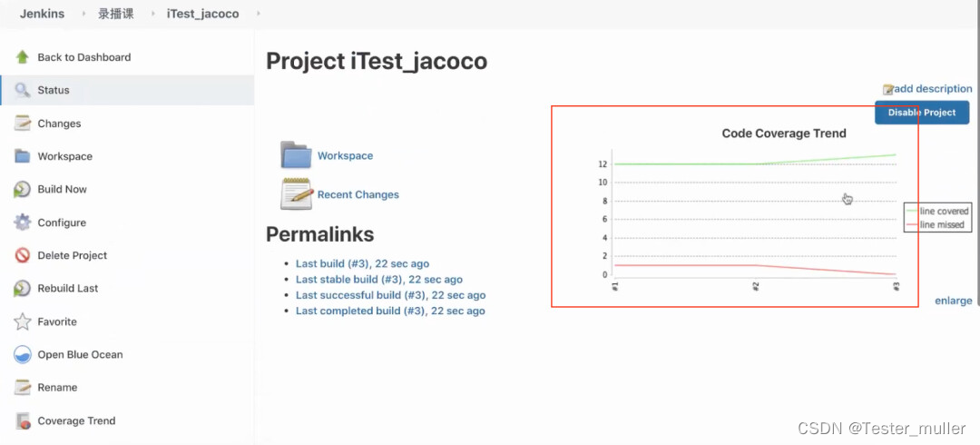Choose Delete Project in sidebar
Image resolution: width=980 pixels, height=445 pixels.
click(x=73, y=255)
